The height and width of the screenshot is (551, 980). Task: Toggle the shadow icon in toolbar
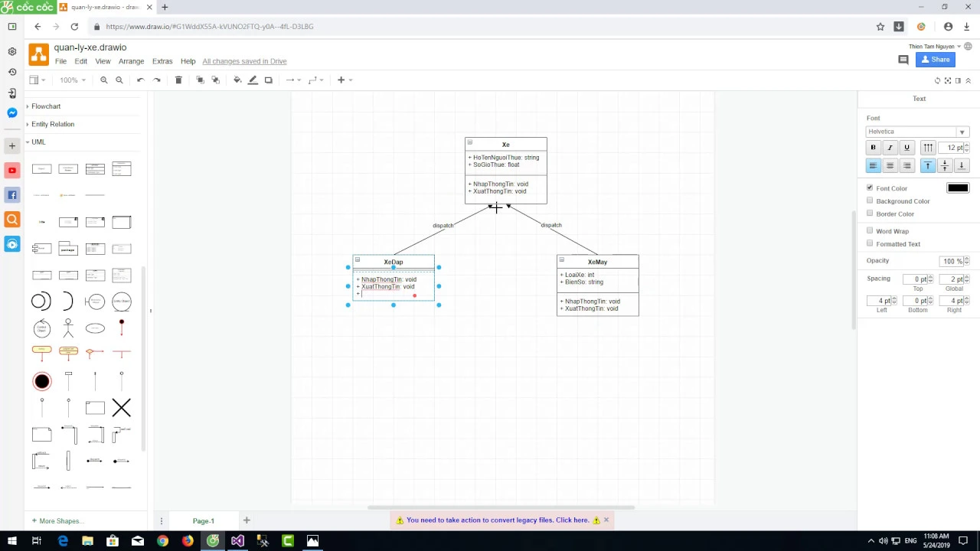pyautogui.click(x=268, y=80)
